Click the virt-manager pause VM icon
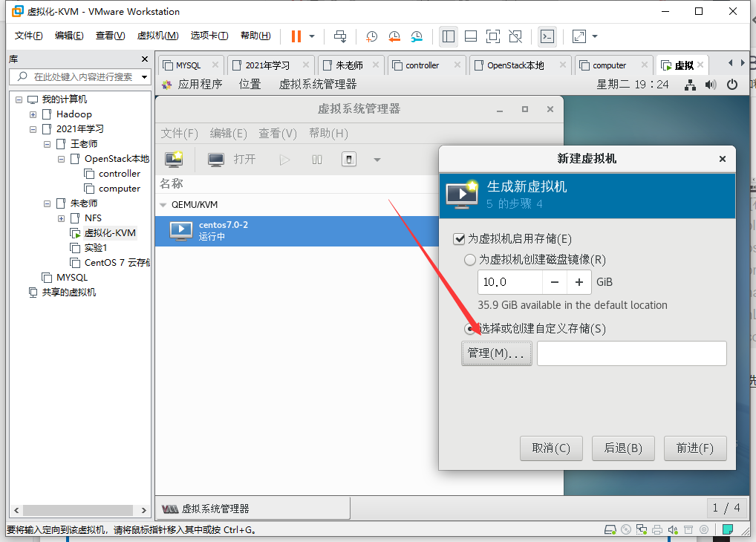 tap(317, 160)
